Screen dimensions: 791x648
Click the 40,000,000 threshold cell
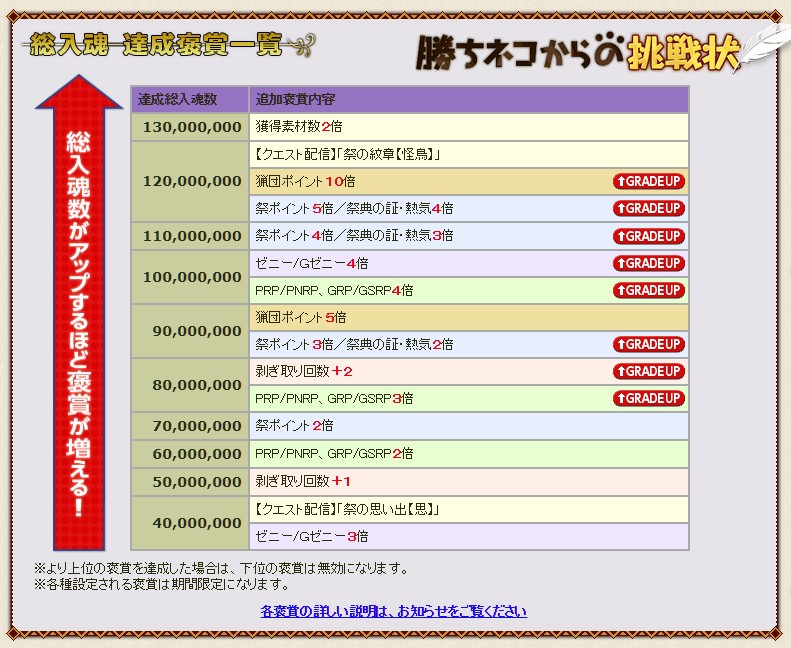coord(190,523)
